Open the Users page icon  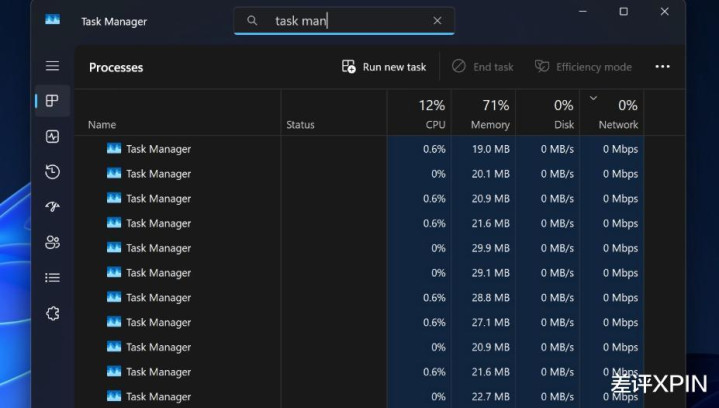point(52,242)
